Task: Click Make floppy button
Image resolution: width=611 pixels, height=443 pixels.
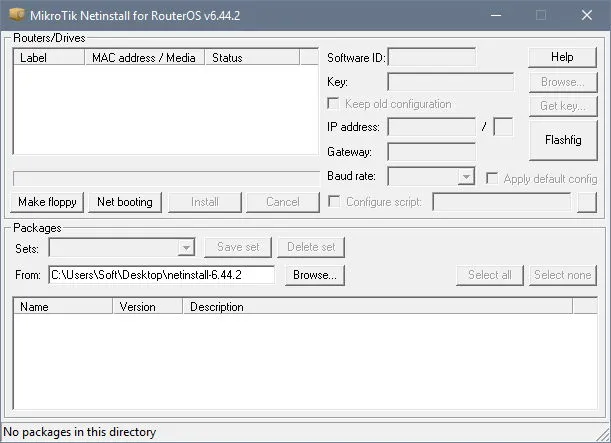Action: (x=47, y=202)
